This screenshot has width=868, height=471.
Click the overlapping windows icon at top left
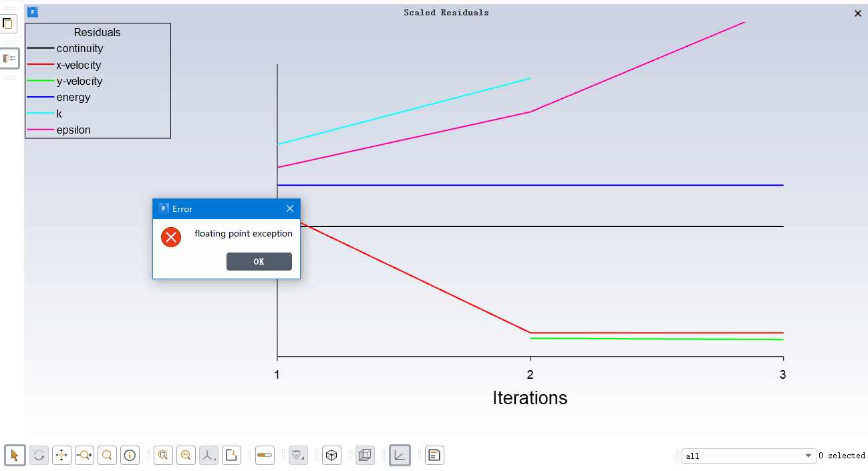pos(8,24)
